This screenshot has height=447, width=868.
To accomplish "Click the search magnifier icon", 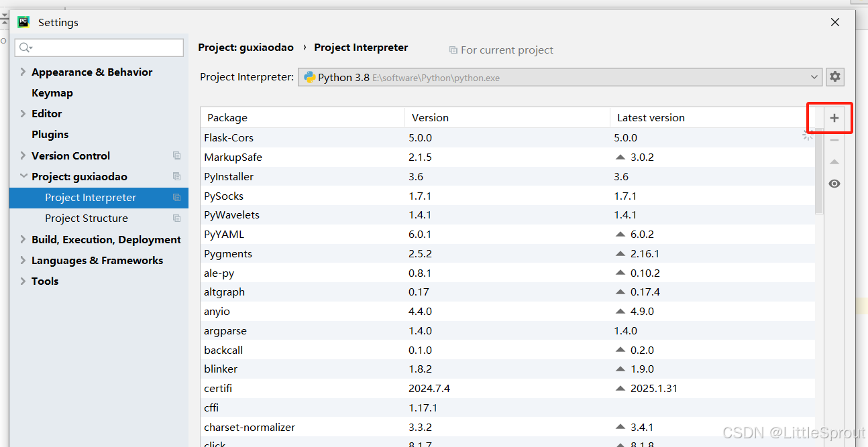I will (x=25, y=48).
